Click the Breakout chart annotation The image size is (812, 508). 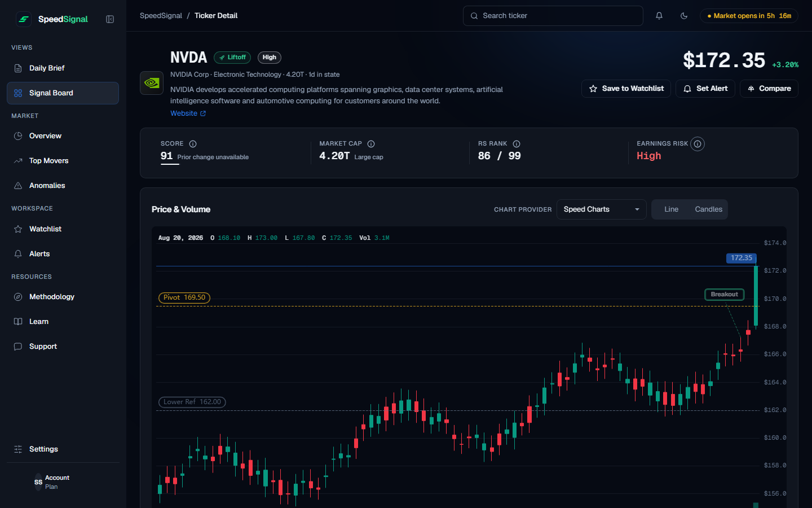click(x=725, y=294)
